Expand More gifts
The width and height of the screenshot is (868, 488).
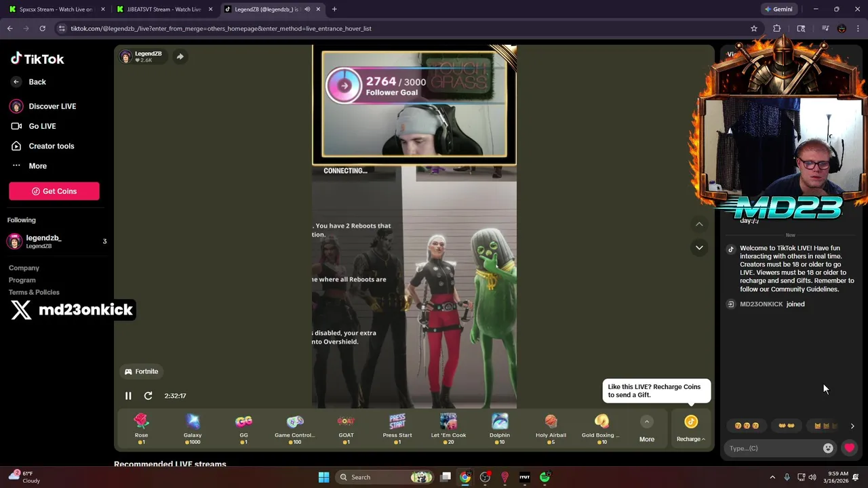pyautogui.click(x=647, y=429)
